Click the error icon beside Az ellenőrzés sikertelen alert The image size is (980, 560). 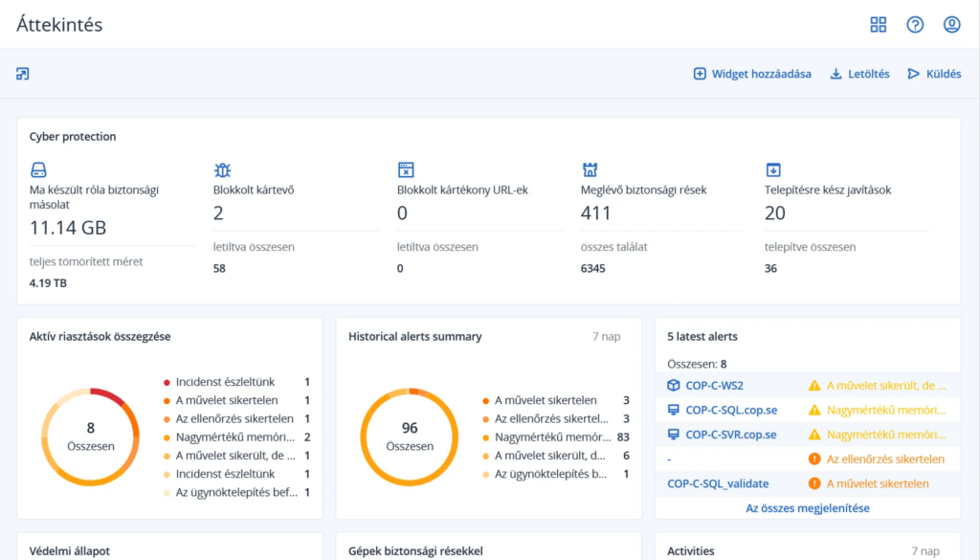814,459
